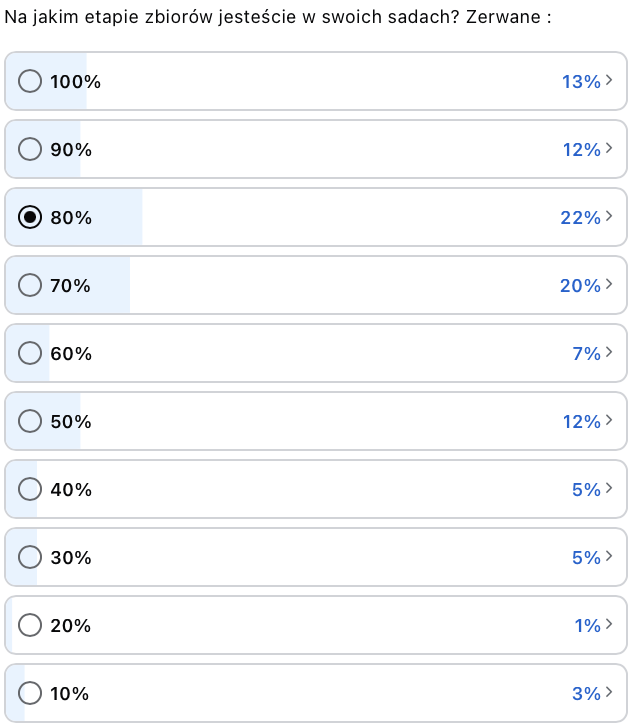Show voters via 70% row chevron
Screen dimensions: 636x728
[x=609, y=285]
